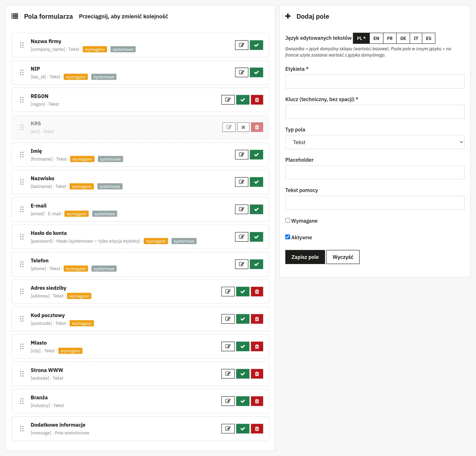Delete the Strona WWW field

[257, 374]
